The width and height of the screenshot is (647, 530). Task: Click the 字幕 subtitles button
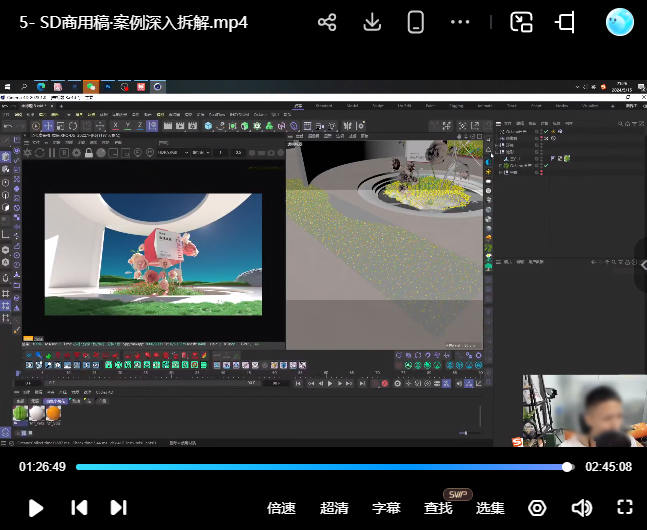click(x=386, y=508)
